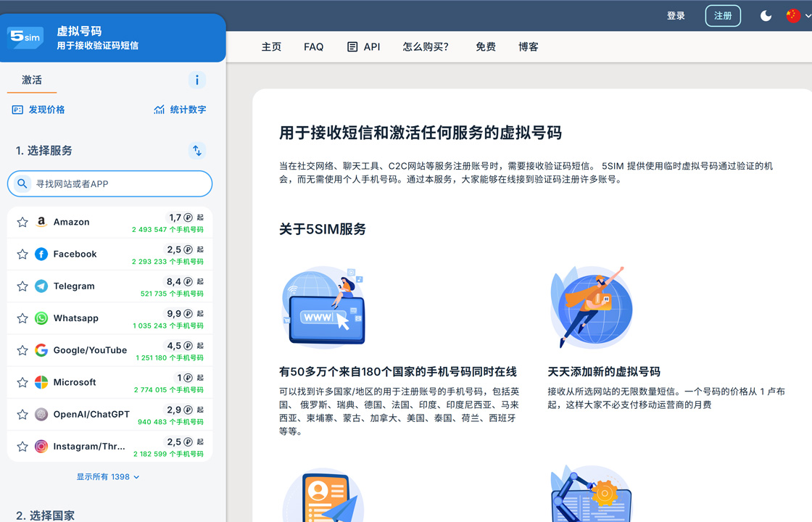Viewport: 812px width, 522px height.
Task: Click the 天天添加新的虚拟号码 heading
Action: point(604,372)
